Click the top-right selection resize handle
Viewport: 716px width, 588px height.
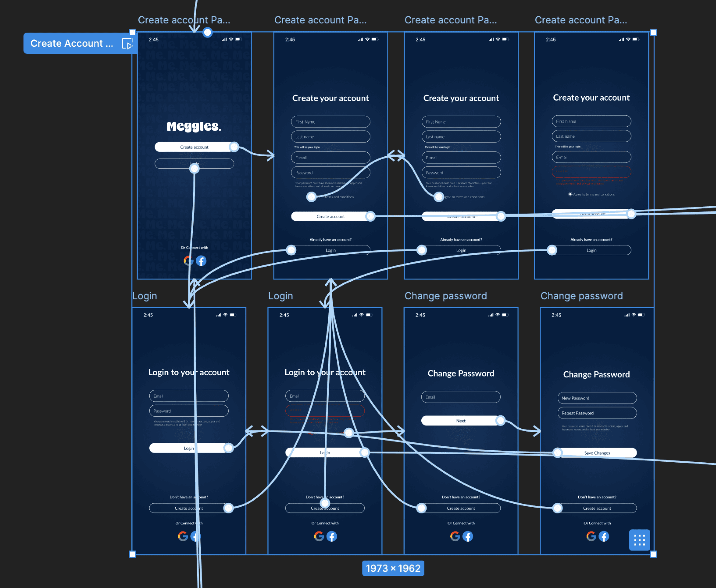654,33
